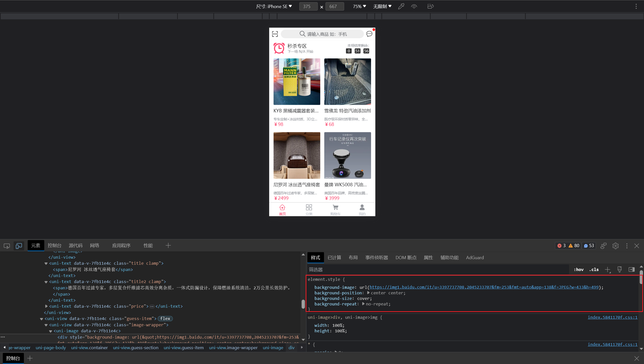Tap the 首页 home tab icon
Image resolution: width=644 pixels, height=364 pixels.
(x=282, y=208)
